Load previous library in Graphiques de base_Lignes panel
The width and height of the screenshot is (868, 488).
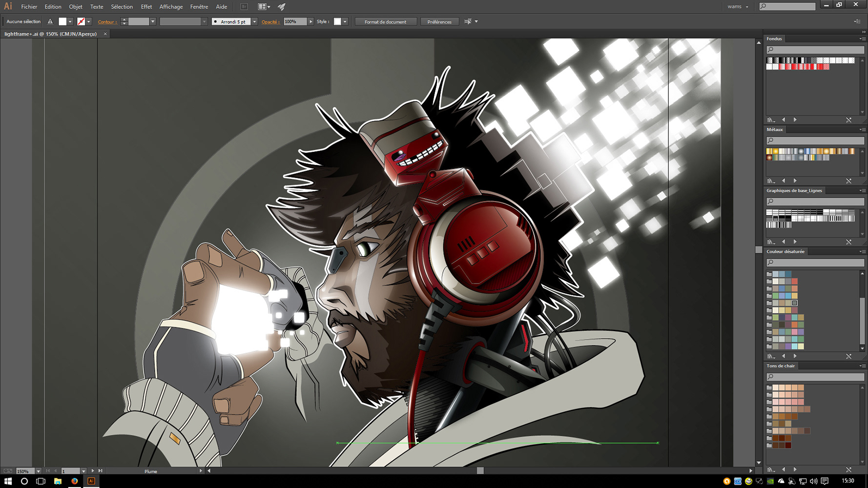[x=784, y=242]
